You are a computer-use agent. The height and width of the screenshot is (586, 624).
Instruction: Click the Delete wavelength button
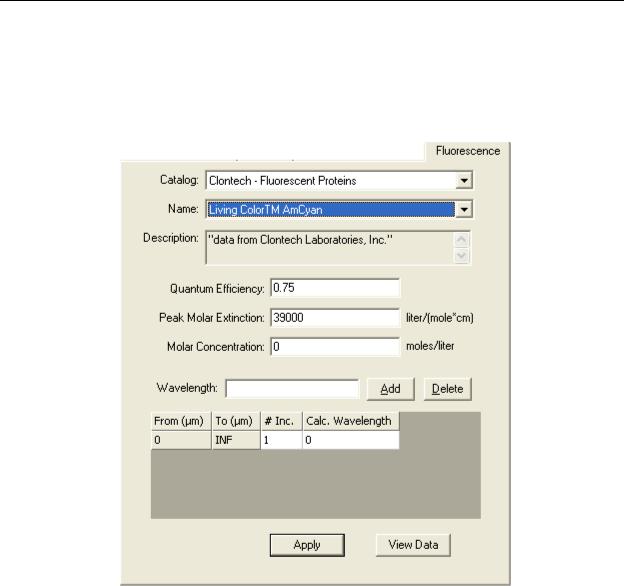[447, 389]
